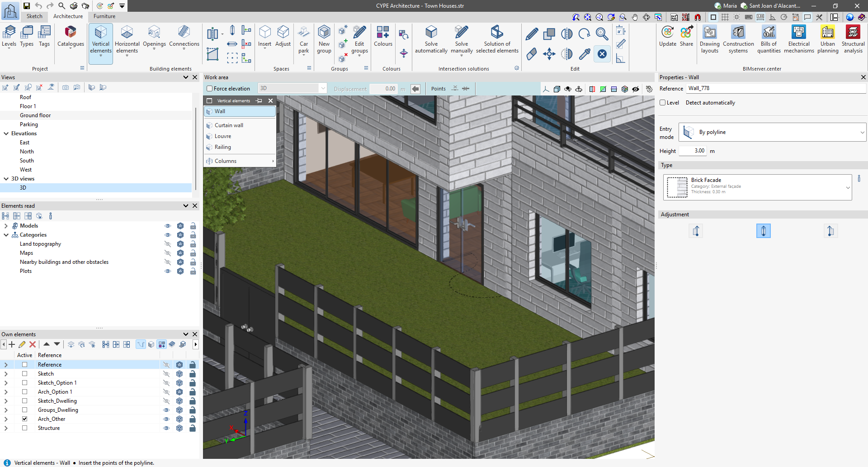
Task: Select the Horizontal elements tool
Action: [127, 40]
